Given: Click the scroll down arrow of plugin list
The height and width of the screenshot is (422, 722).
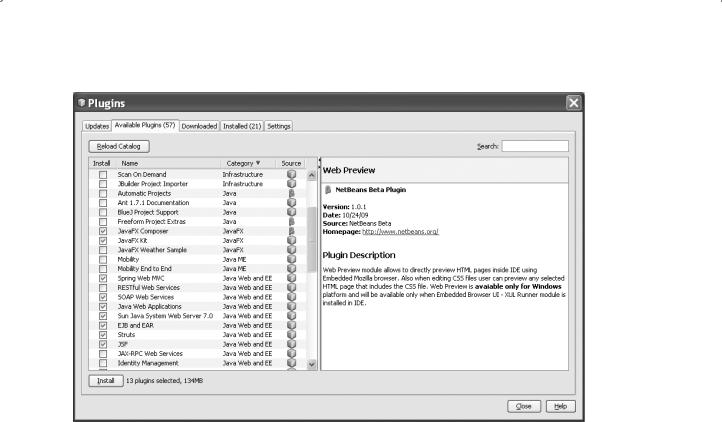Looking at the screenshot, I should tap(312, 364).
